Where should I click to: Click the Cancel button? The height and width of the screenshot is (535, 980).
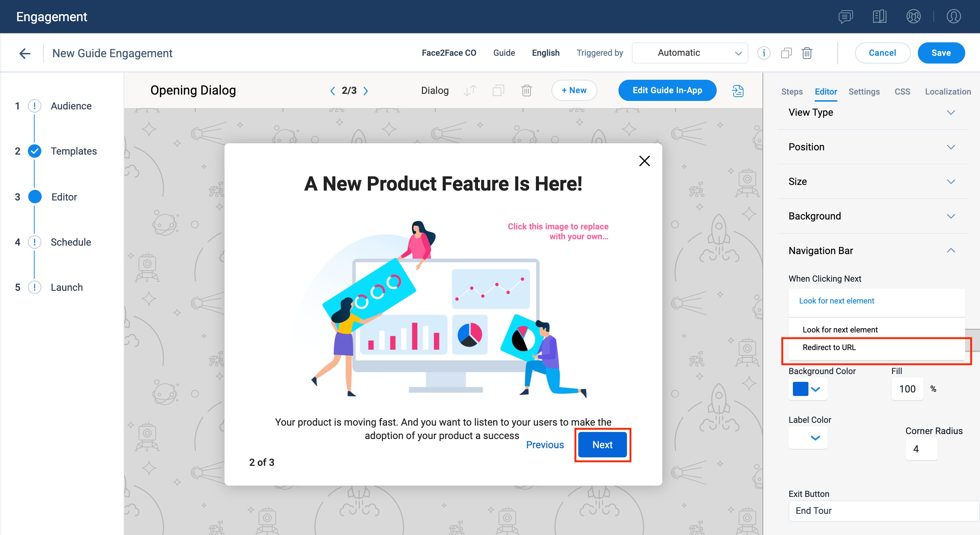(882, 53)
